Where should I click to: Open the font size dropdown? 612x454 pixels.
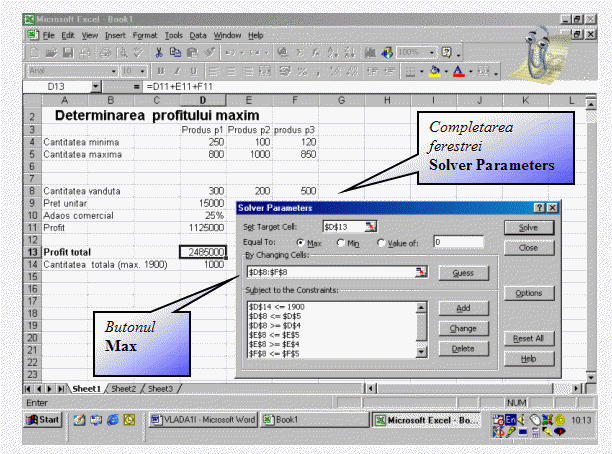[141, 71]
